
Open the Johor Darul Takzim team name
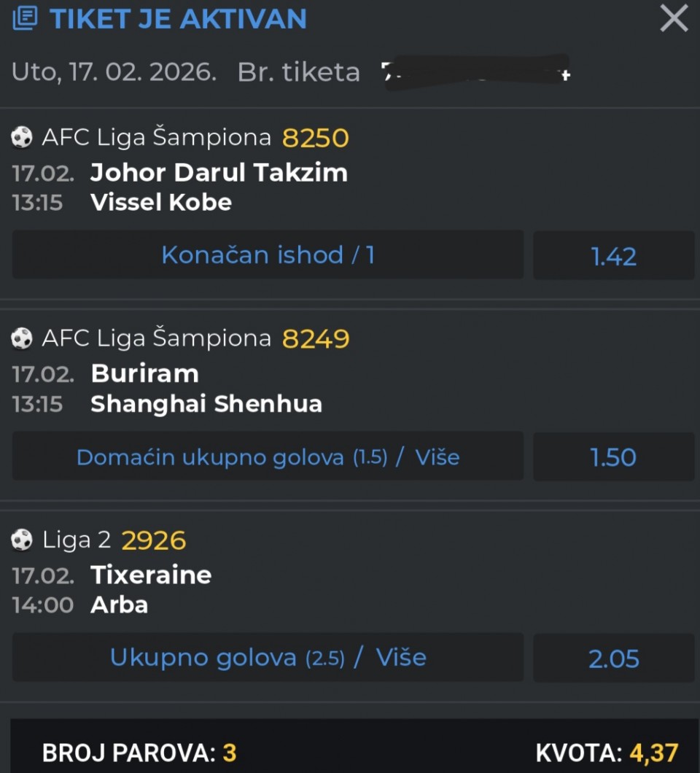219,173
